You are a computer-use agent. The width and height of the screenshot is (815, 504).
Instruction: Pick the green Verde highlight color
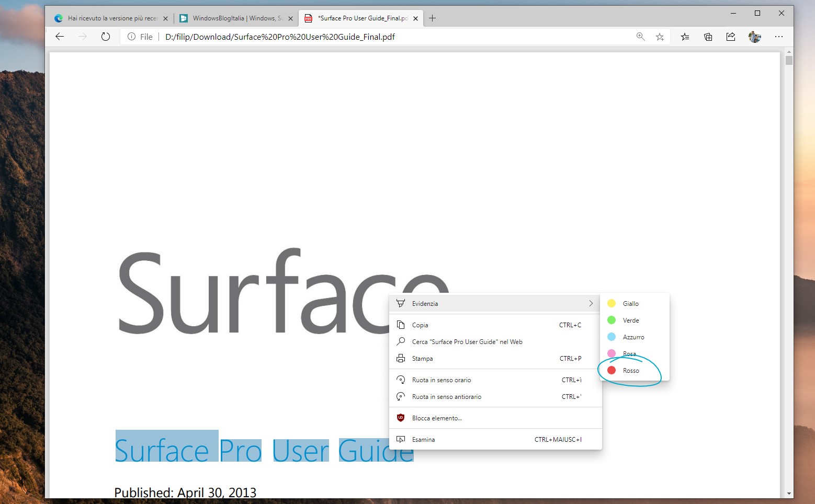[x=635, y=320]
